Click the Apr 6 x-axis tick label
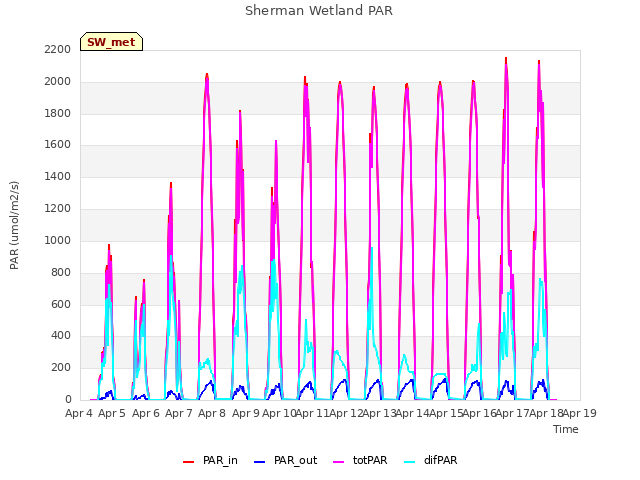Image resolution: width=640 pixels, height=480 pixels. pos(146,413)
